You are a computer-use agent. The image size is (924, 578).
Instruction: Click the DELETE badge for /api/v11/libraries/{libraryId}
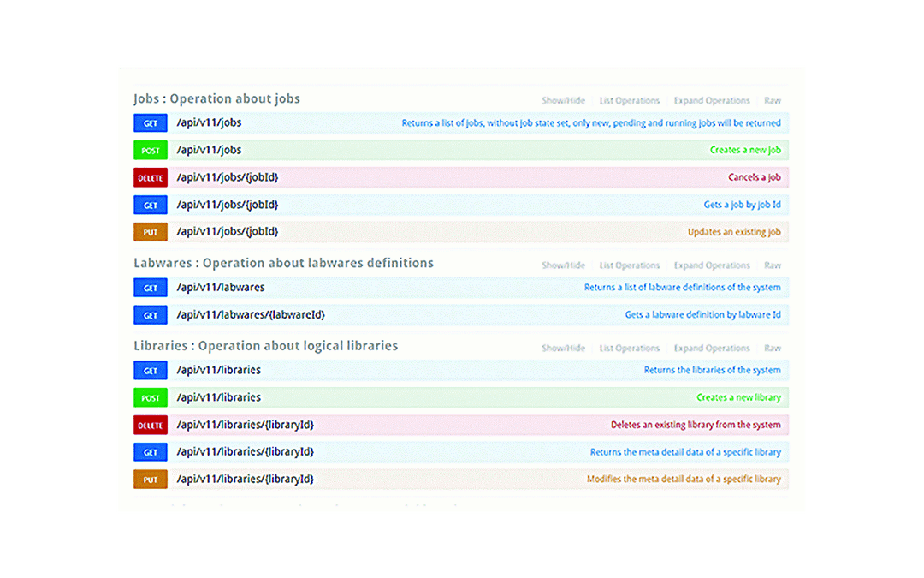click(151, 426)
